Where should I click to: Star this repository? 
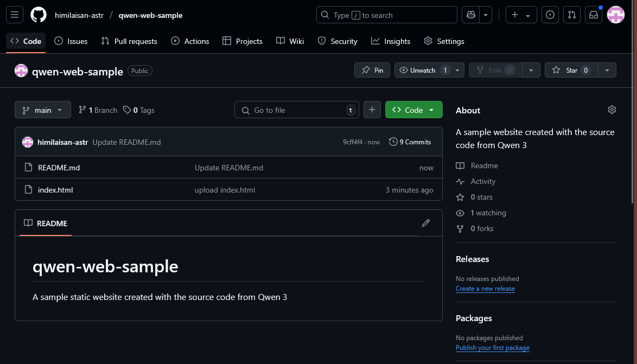pos(571,71)
